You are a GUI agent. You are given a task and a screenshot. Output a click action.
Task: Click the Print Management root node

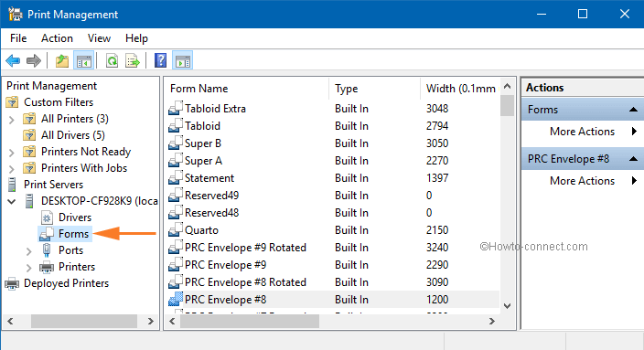(x=52, y=86)
